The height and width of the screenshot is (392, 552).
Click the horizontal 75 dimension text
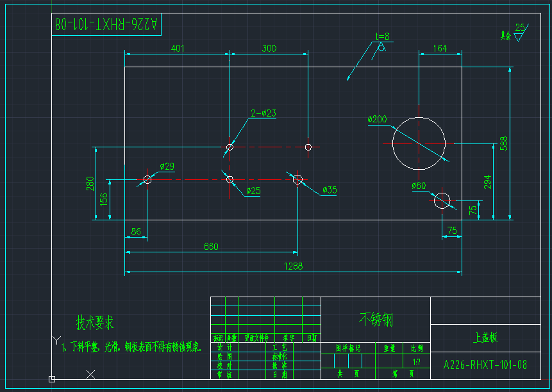(452, 231)
